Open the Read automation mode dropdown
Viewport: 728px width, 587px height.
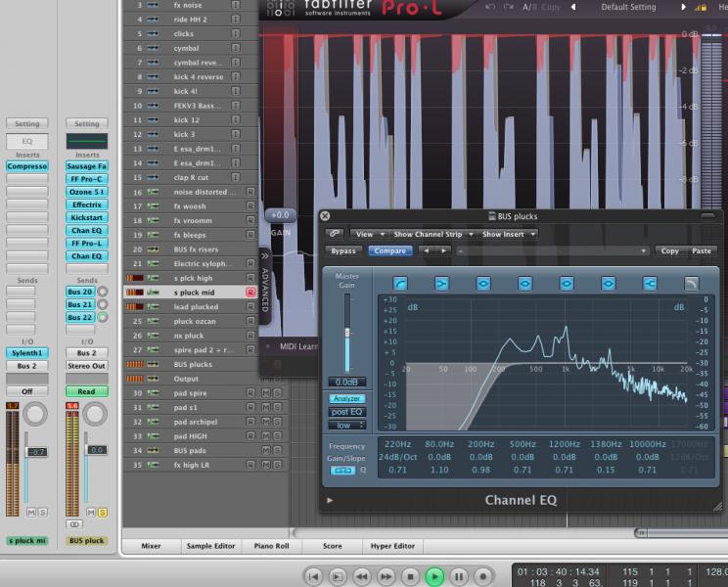point(87,391)
